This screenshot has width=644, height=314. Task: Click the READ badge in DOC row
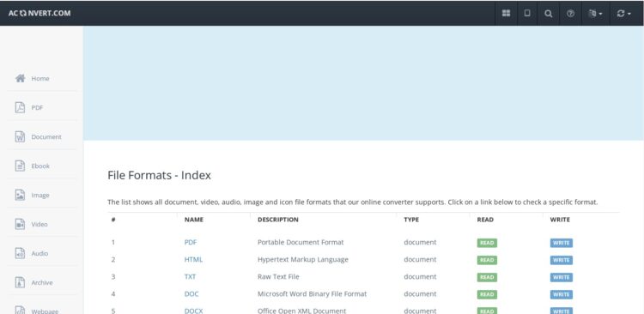(487, 294)
